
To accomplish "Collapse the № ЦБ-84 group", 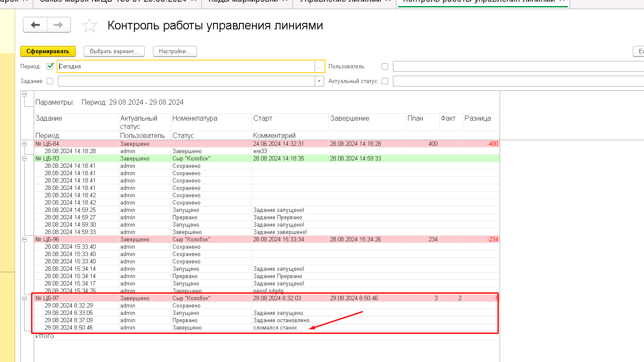I will point(25,144).
